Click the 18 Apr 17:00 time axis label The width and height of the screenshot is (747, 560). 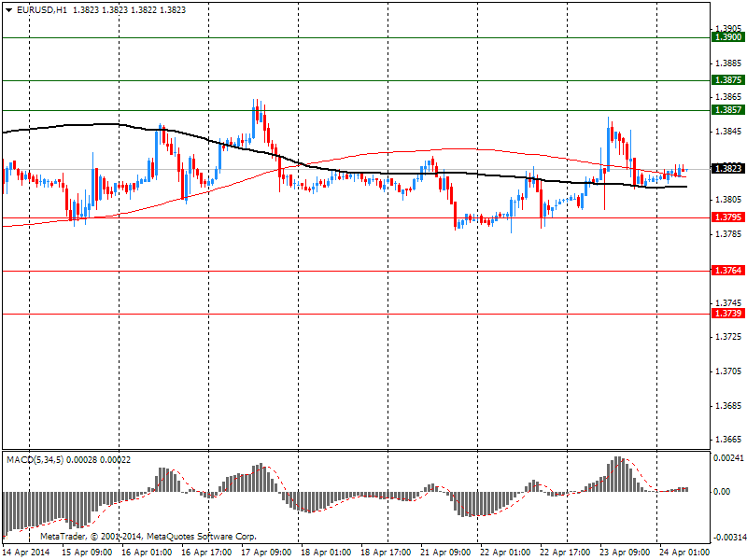pos(386,553)
